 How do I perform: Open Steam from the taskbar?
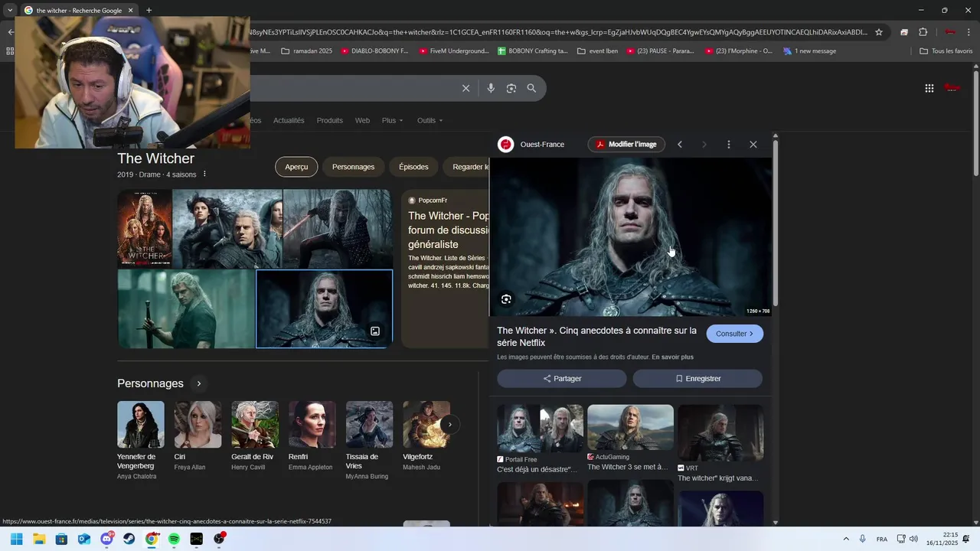[129, 539]
